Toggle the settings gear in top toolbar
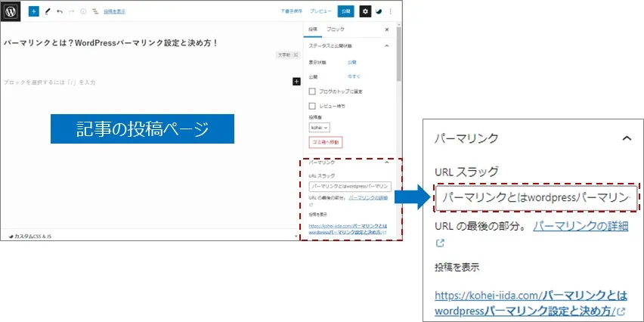The height and width of the screenshot is (322, 644). pyautogui.click(x=366, y=11)
